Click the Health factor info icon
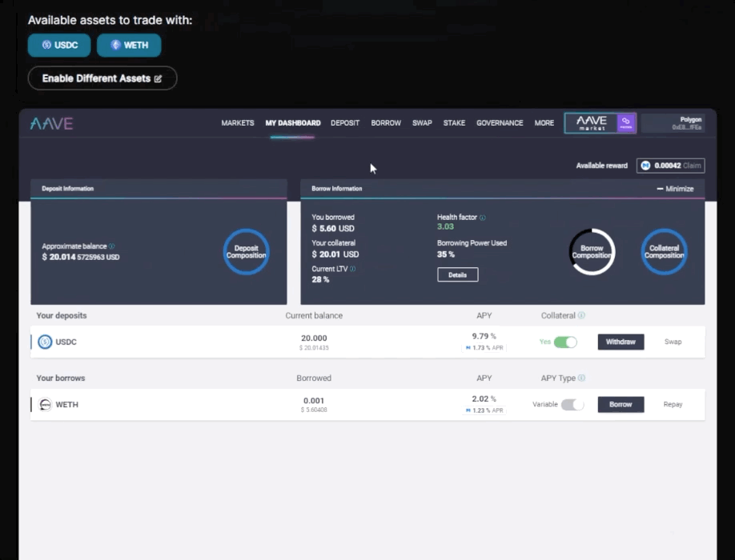Viewport: 735px width, 560px height. point(483,218)
